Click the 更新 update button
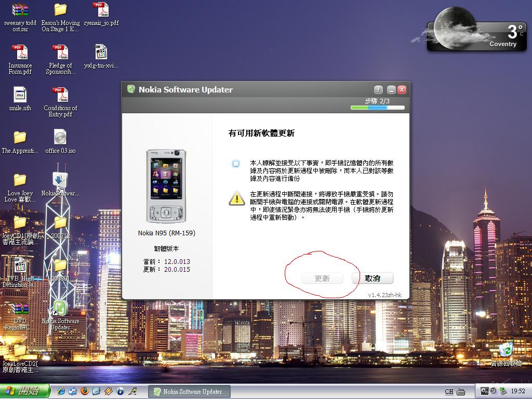 (322, 278)
